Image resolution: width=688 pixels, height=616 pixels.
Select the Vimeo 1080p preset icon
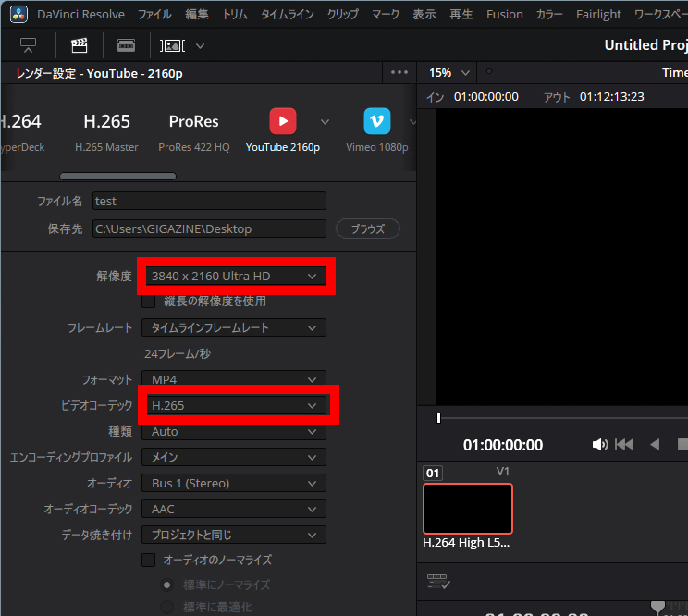click(x=376, y=121)
